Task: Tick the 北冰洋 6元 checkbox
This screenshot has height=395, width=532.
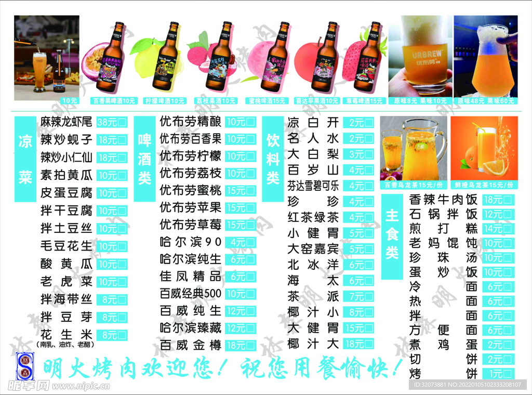Action: coord(368,265)
